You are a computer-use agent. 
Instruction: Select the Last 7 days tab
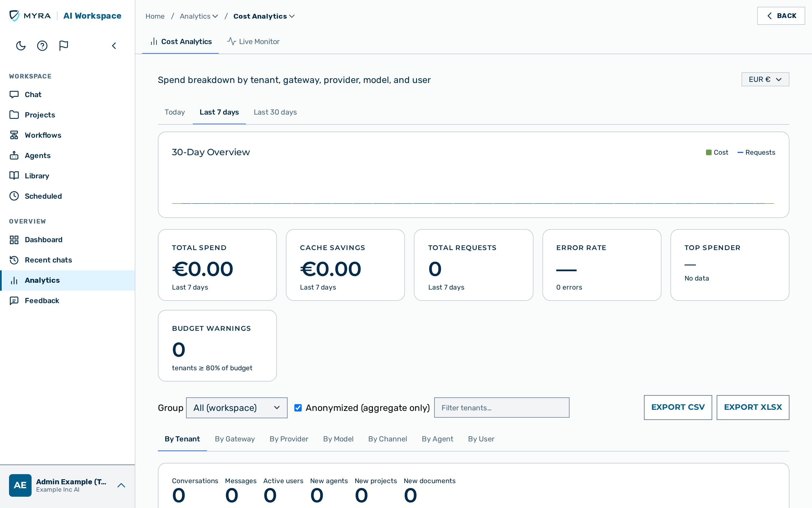(219, 112)
